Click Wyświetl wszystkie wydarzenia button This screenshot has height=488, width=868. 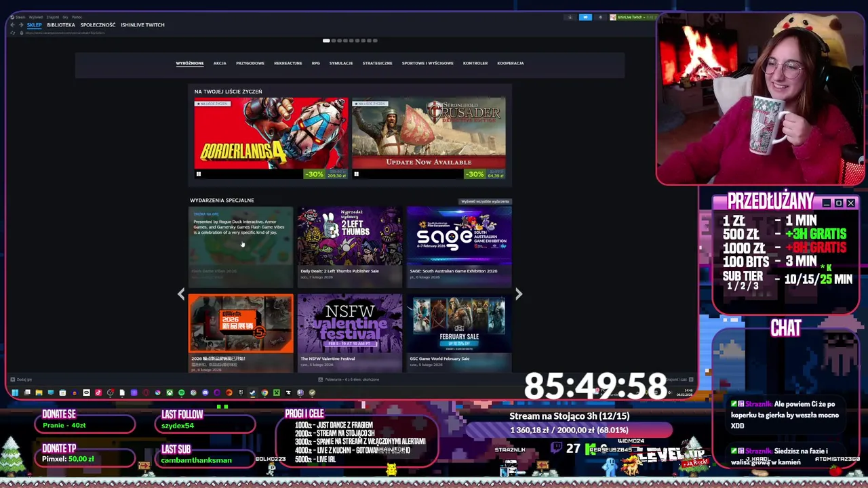(485, 201)
